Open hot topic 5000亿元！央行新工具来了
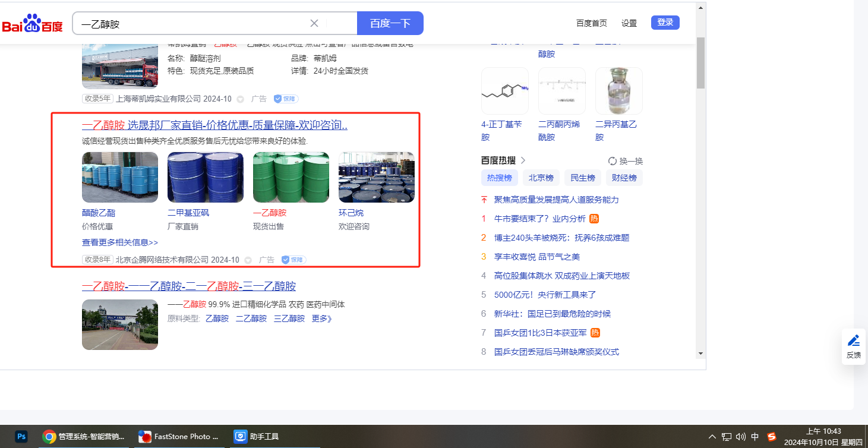The image size is (868, 448). [545, 295]
